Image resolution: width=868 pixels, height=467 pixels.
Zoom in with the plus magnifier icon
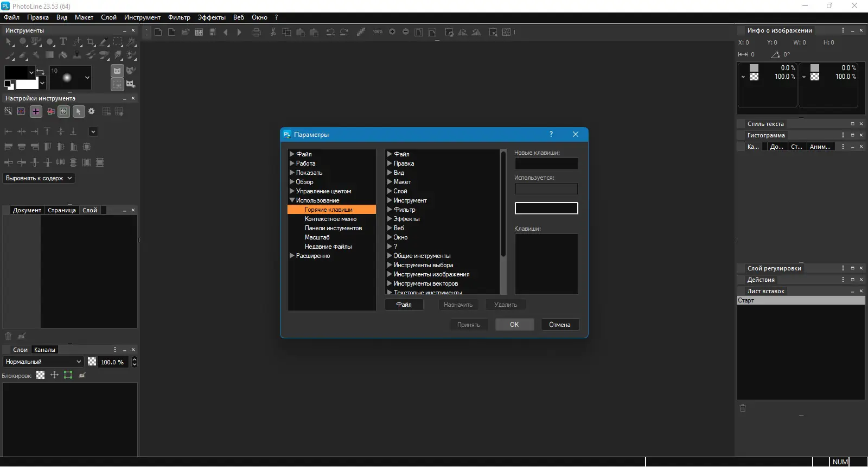392,32
